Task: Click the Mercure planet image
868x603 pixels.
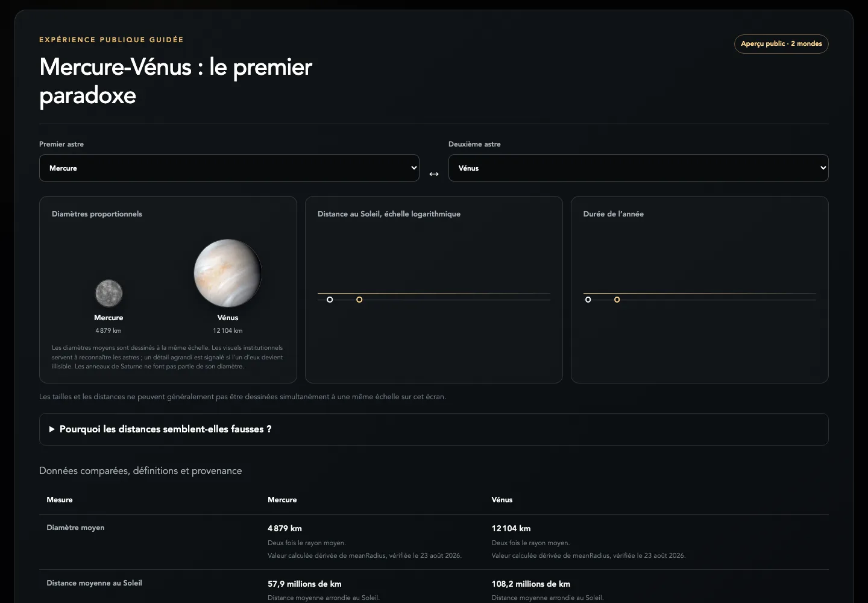Action: coord(109,294)
